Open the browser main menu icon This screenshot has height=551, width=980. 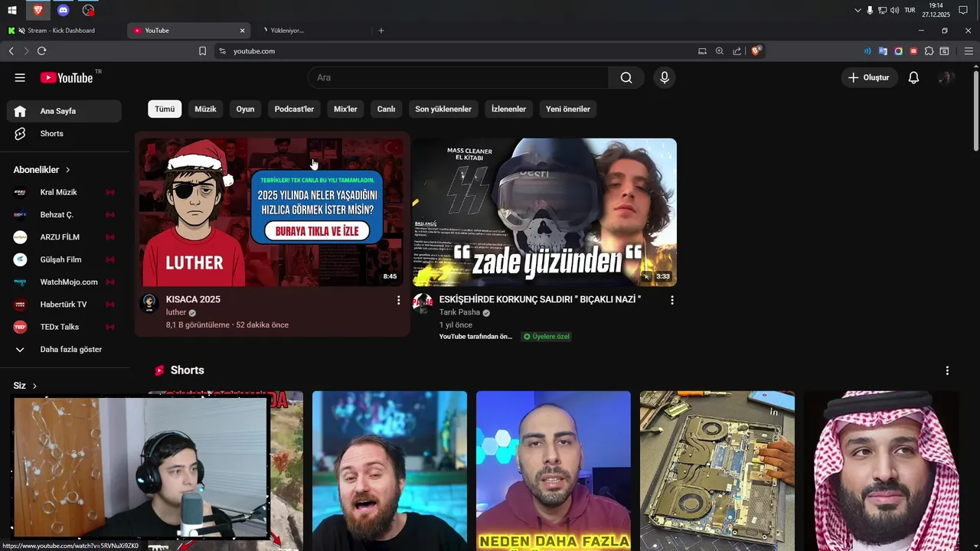coord(969,51)
